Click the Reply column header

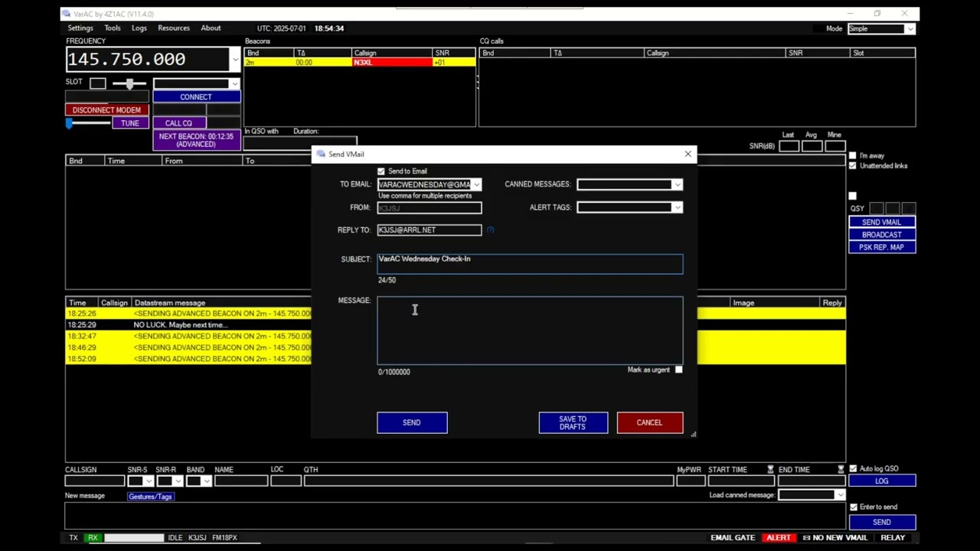coord(832,303)
